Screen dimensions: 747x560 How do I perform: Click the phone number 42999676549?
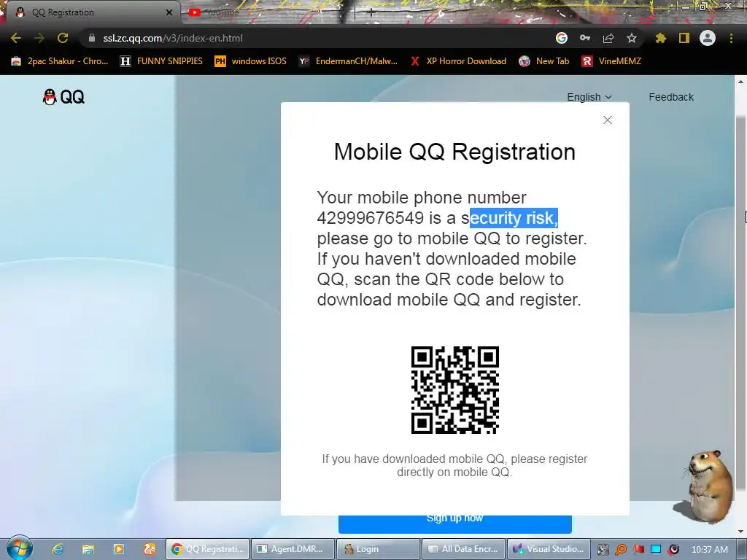(x=370, y=218)
